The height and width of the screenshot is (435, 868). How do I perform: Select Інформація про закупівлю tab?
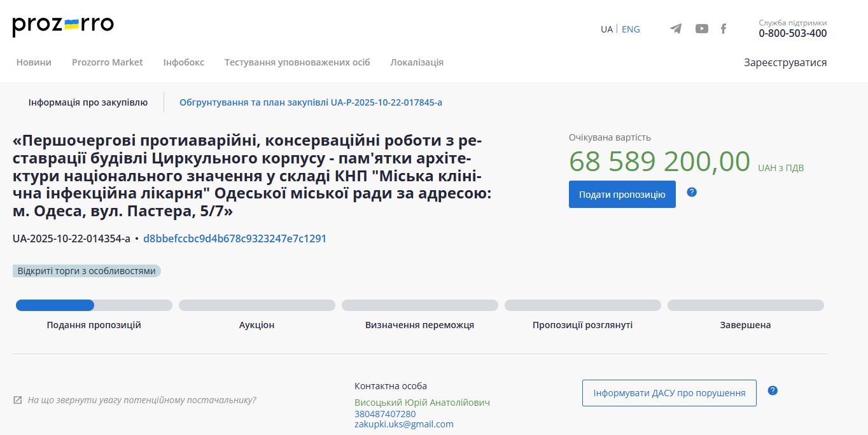tap(88, 102)
